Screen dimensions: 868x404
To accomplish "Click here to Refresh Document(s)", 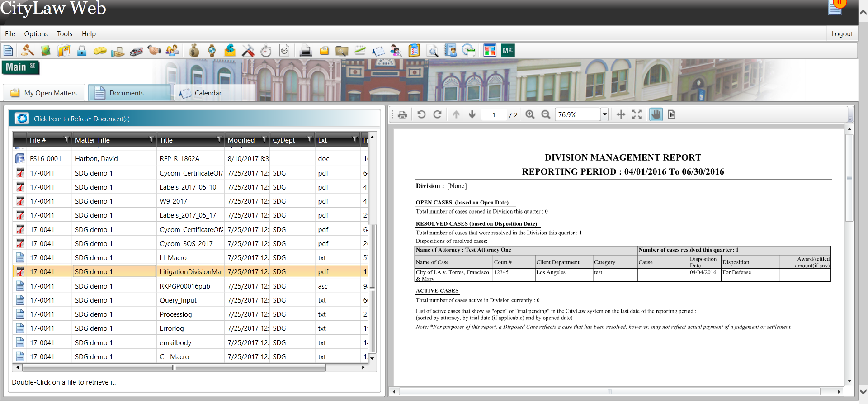I will pyautogui.click(x=194, y=119).
